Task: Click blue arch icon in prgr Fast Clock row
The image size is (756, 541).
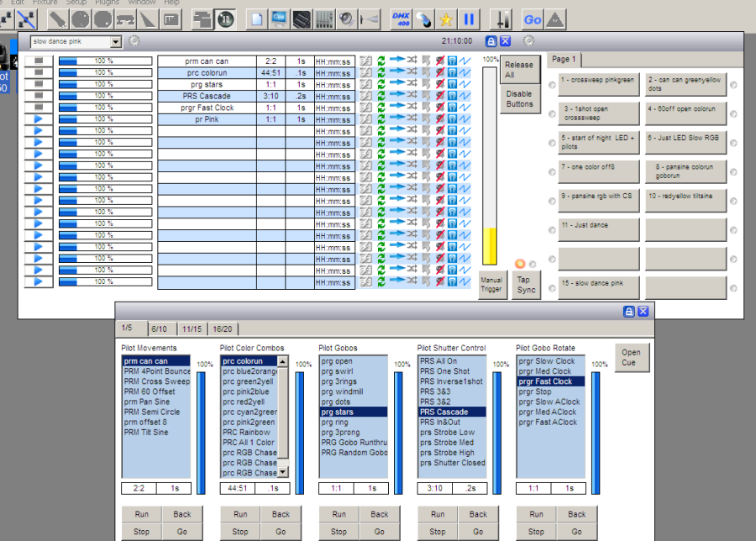Action: click(452, 107)
